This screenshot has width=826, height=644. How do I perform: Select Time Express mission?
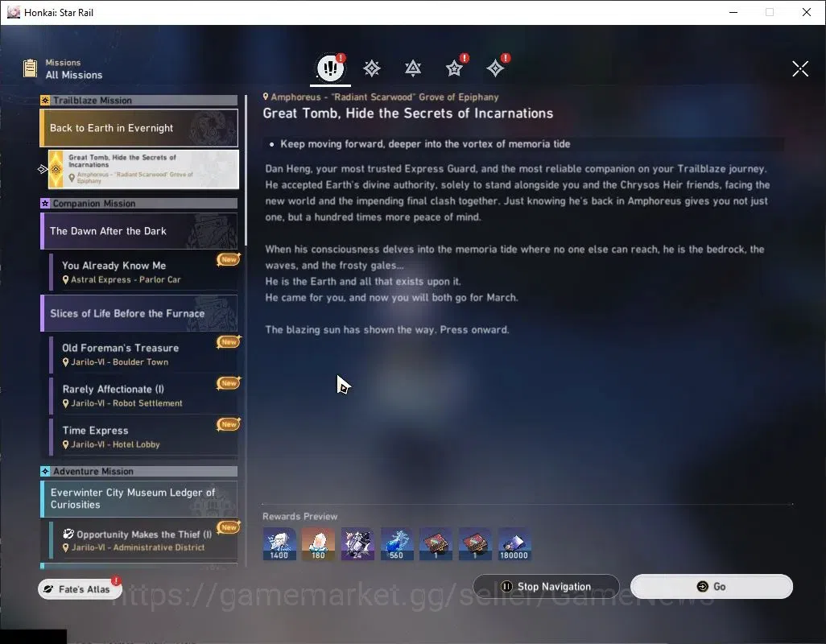pyautogui.click(x=143, y=436)
